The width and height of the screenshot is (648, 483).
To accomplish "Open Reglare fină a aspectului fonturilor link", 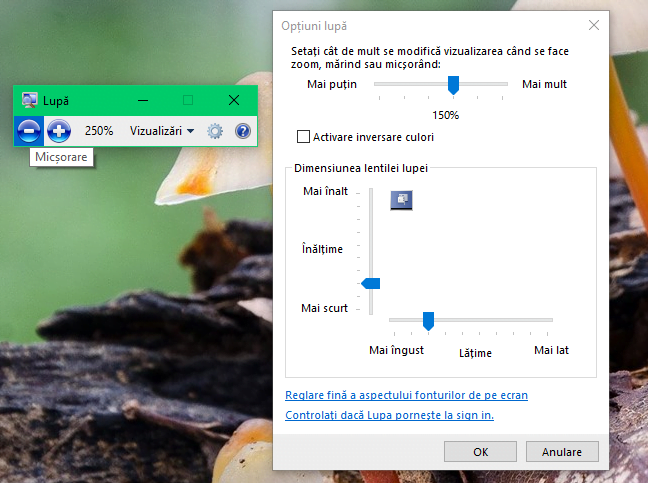I will coord(406,395).
